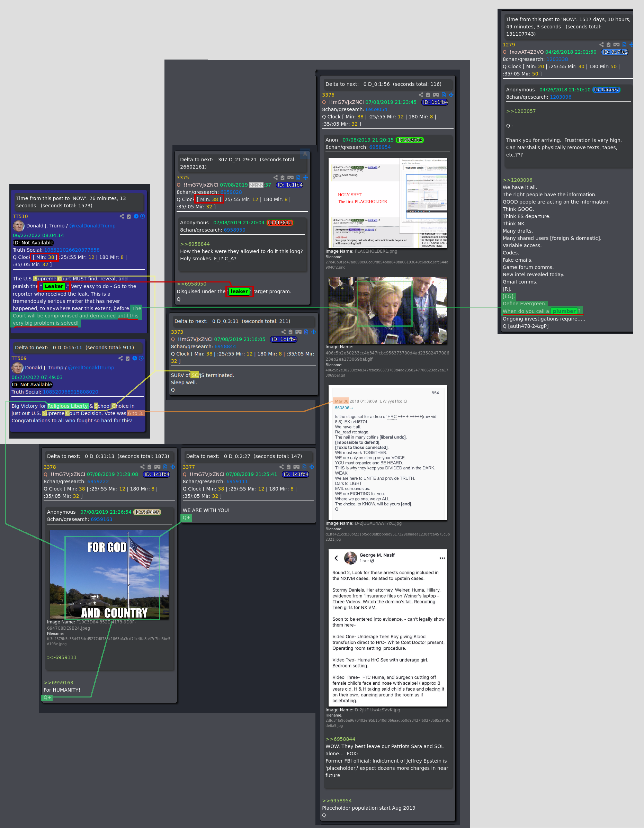
Task: Share post 3377 via its share icon
Action: coord(282,467)
